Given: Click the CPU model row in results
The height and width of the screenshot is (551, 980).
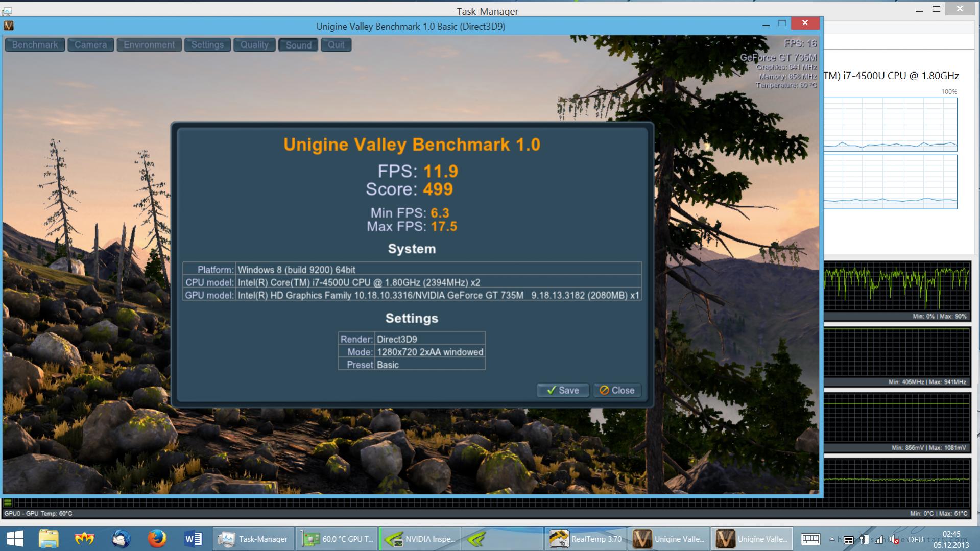Looking at the screenshot, I should (x=412, y=282).
